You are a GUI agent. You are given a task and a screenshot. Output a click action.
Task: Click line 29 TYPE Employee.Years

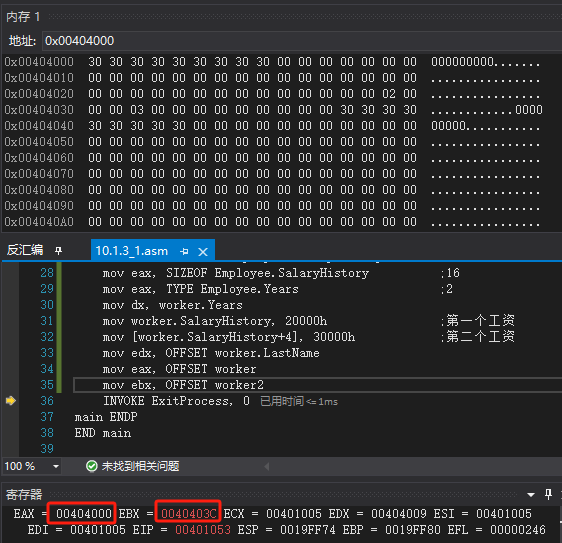(x=200, y=289)
